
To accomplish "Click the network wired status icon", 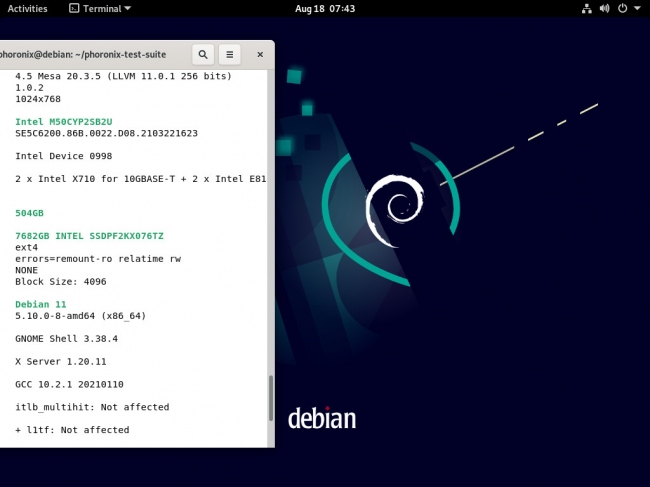I will click(586, 8).
